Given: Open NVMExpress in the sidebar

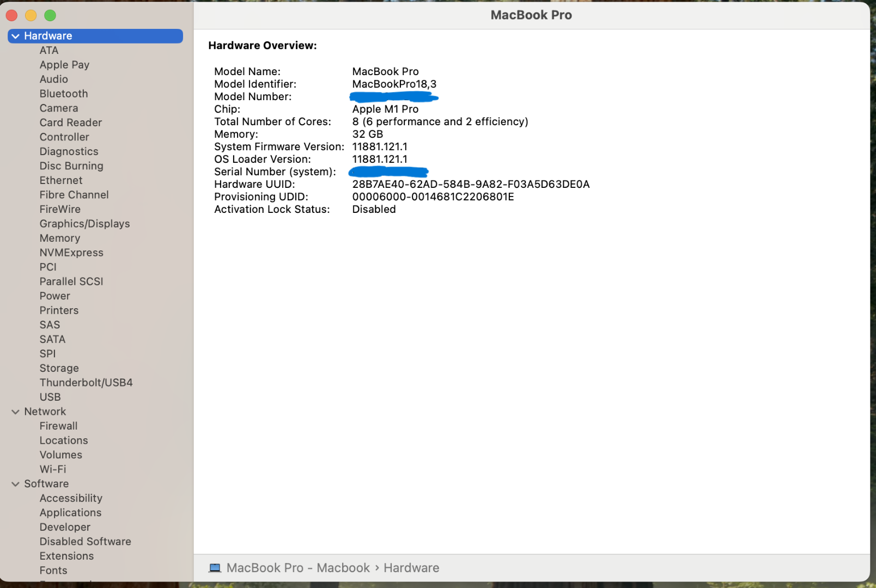Looking at the screenshot, I should [x=71, y=252].
